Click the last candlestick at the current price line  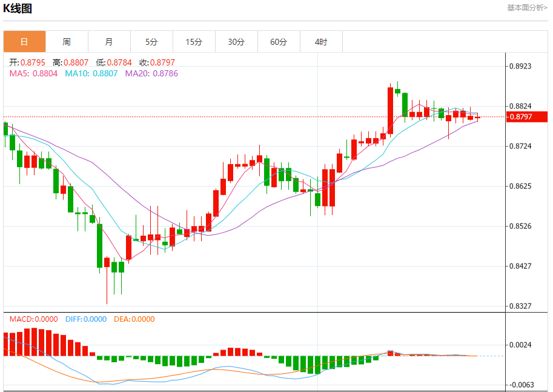coord(477,118)
